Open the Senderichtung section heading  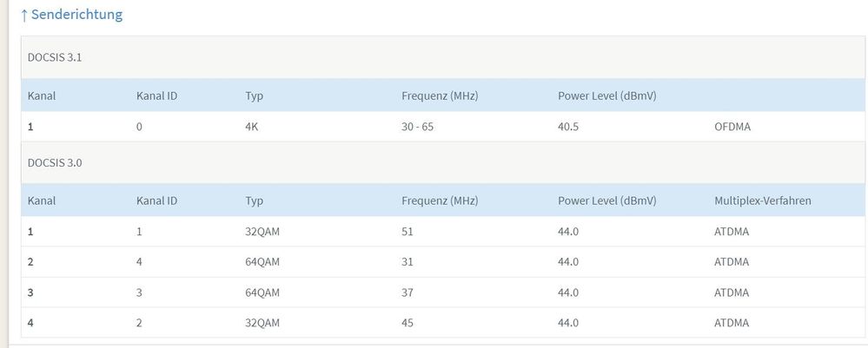(76, 15)
